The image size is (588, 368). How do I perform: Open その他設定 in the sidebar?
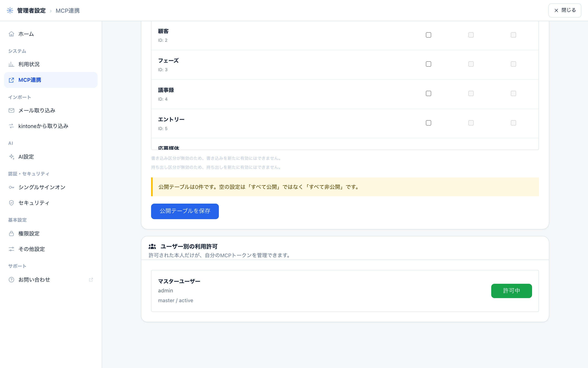(51, 249)
